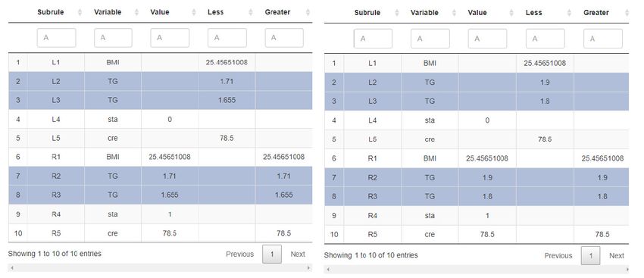The image size is (644, 278).
Task: Sort left table by Less column arrows
Action: pos(251,12)
